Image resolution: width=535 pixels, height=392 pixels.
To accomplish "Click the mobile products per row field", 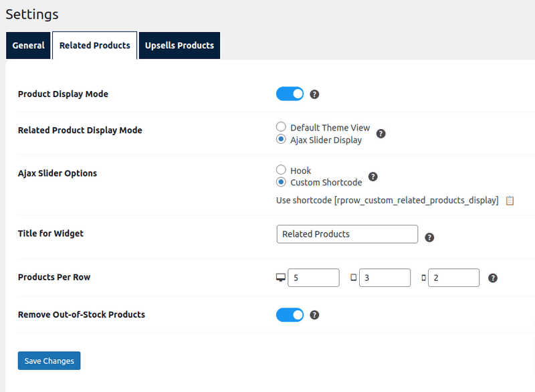I will pos(453,278).
